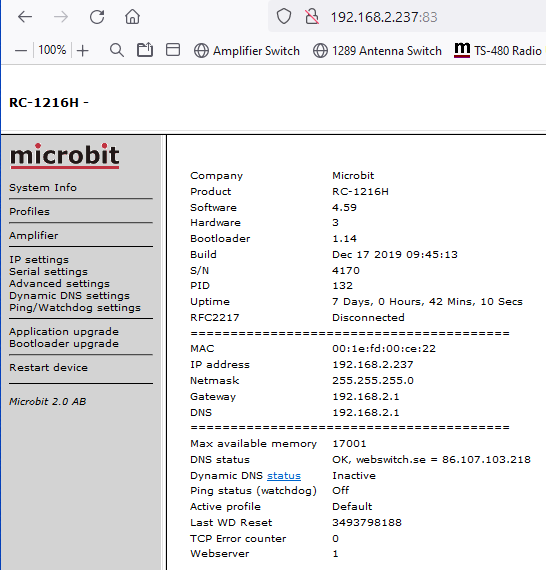Open the TS-480 Radio bookmark
This screenshot has height=570, width=546.
(x=498, y=50)
